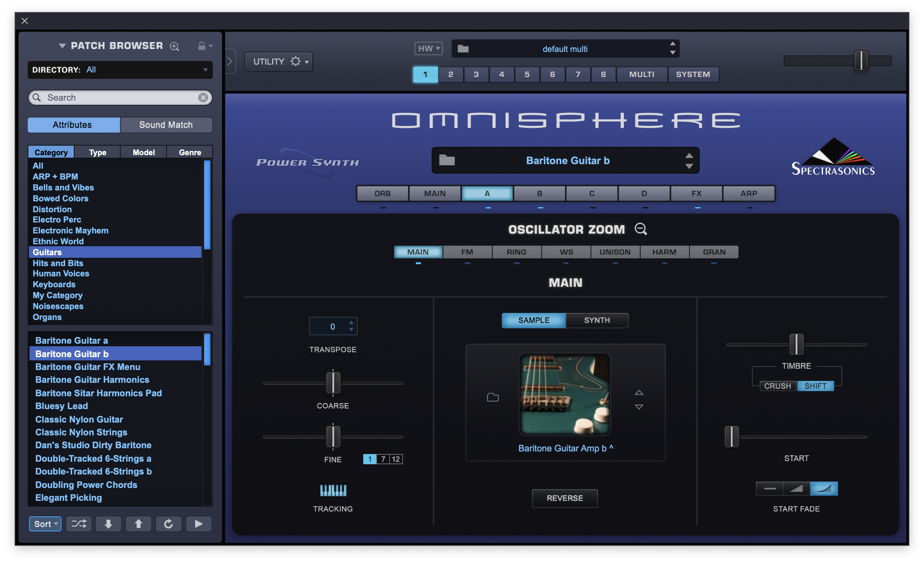Screen dimensions: 924x563
Task: Select the Sound Match browser mode
Action: click(x=166, y=125)
